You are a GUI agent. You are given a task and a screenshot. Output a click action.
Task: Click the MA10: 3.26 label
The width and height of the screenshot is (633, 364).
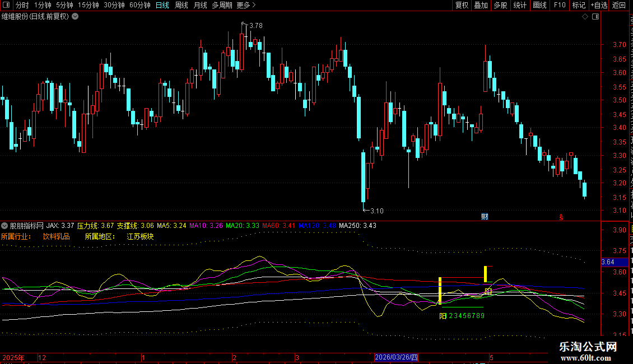coord(206,226)
